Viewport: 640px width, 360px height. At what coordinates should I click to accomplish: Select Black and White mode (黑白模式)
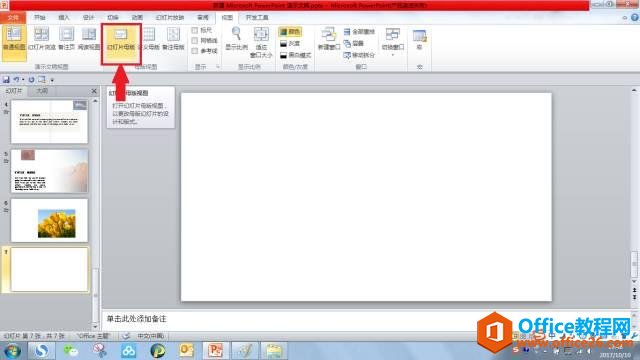296,55
